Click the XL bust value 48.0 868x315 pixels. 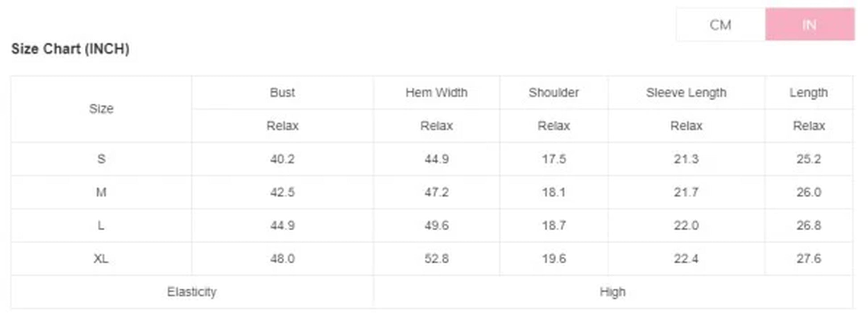(282, 258)
